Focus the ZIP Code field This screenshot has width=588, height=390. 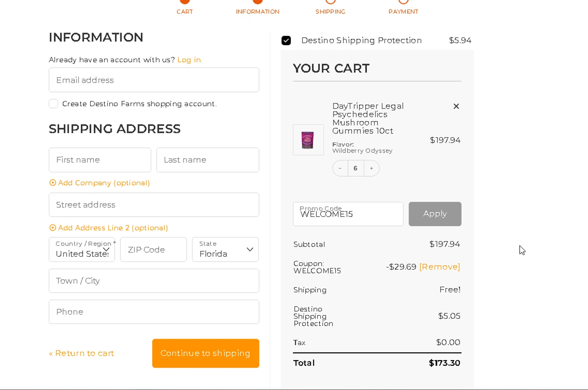click(x=154, y=249)
